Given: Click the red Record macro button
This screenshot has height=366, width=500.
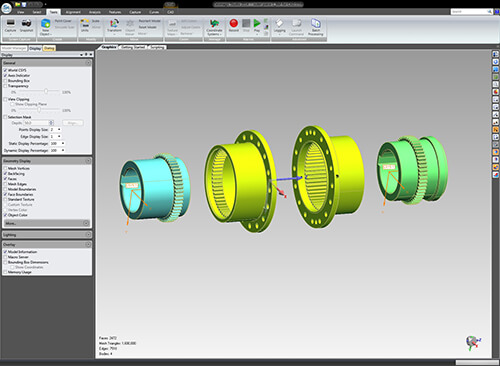Looking at the screenshot, I should point(234,25).
